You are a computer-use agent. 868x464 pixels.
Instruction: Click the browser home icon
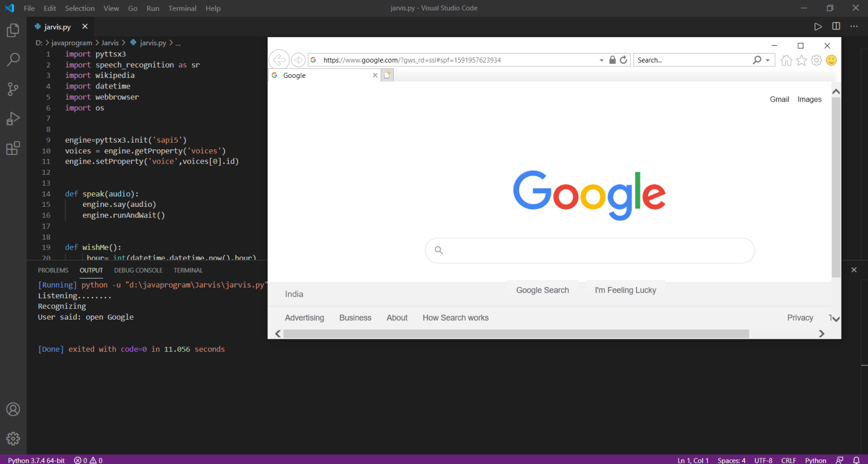[786, 60]
